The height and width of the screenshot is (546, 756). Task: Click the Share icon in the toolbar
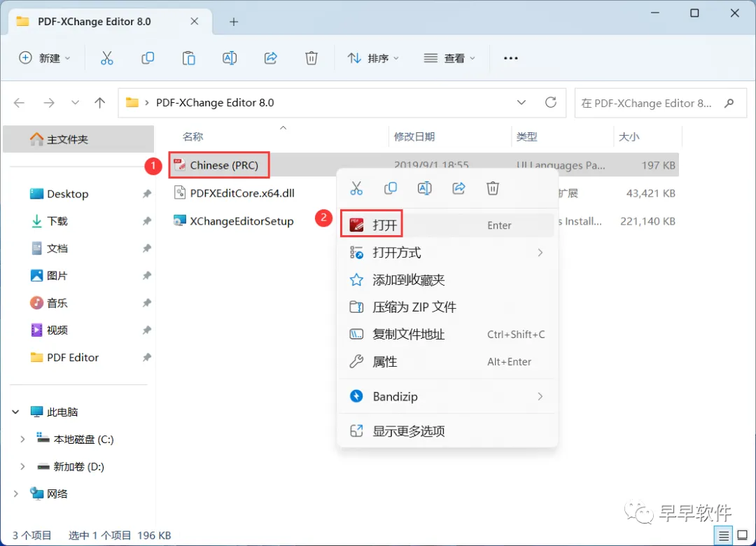point(270,58)
